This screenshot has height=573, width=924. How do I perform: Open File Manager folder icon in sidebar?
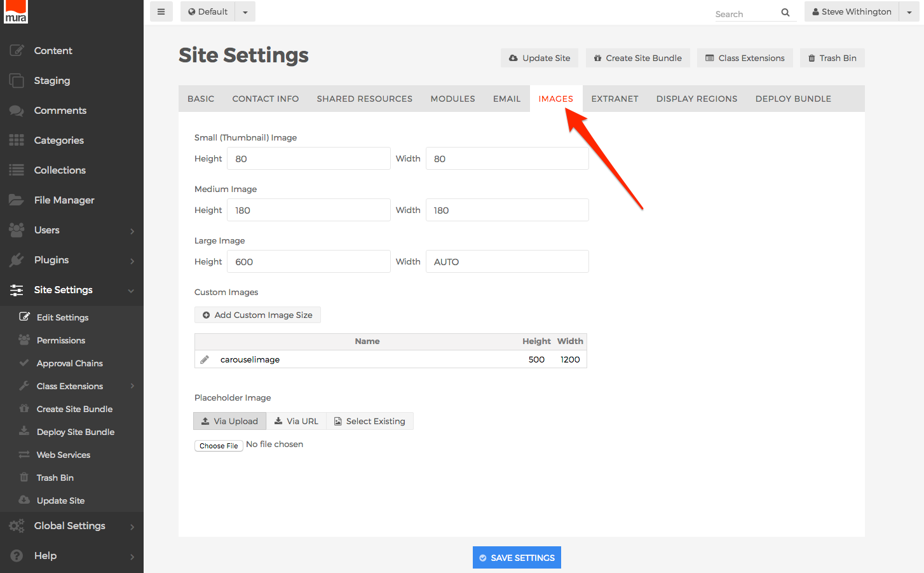[17, 200]
